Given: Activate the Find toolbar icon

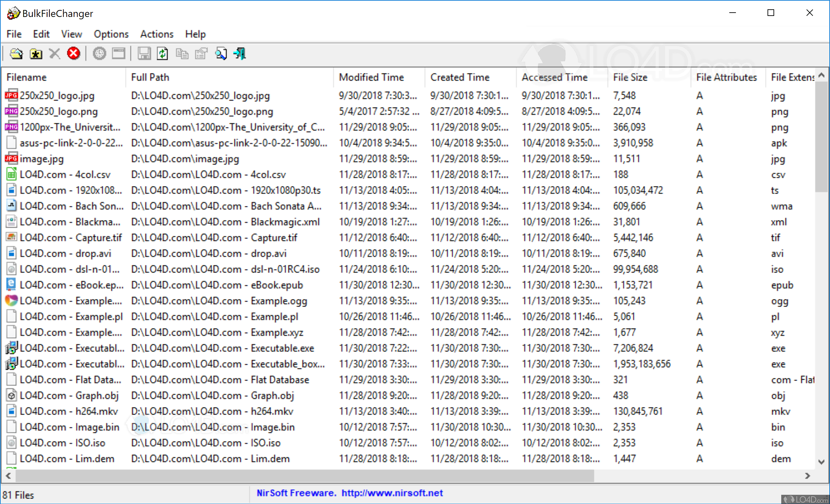Looking at the screenshot, I should (221, 53).
